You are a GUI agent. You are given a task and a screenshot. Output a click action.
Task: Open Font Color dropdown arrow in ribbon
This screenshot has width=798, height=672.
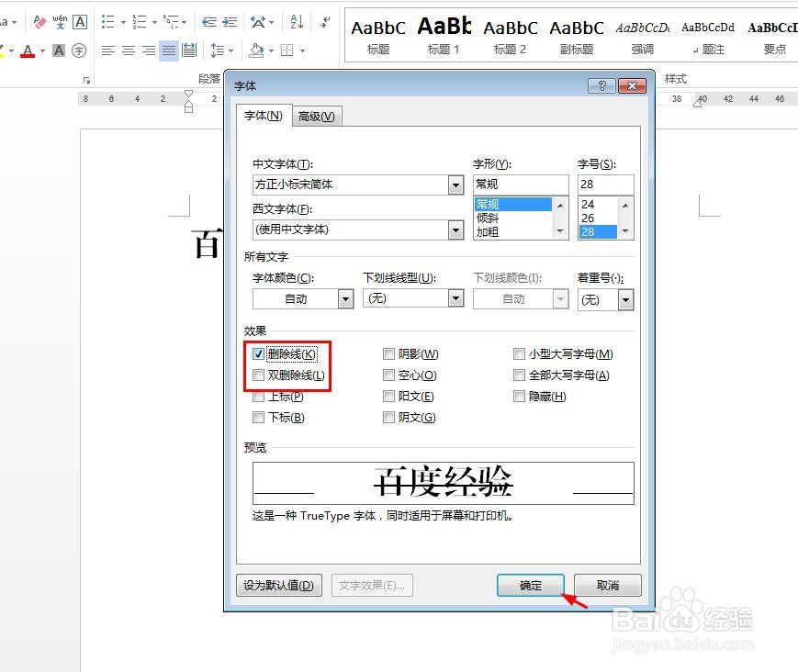(43, 50)
